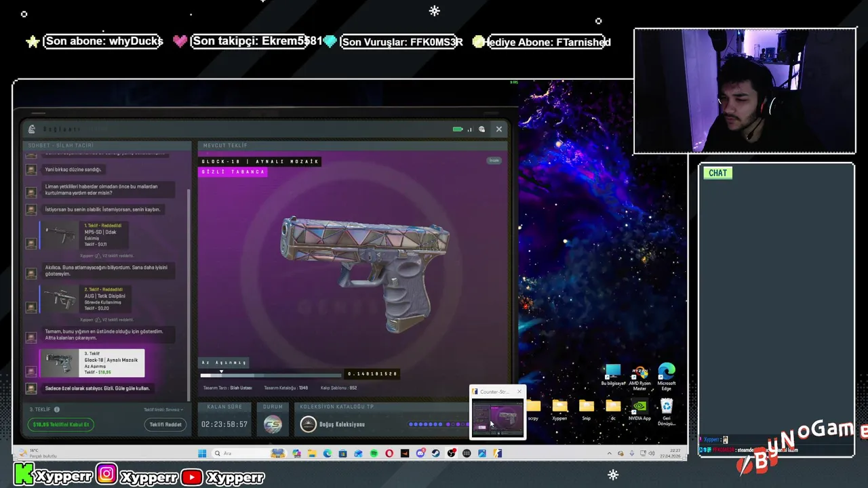This screenshot has width=868, height=488.
Task: Open Opera browser from the taskbar
Action: point(389,453)
